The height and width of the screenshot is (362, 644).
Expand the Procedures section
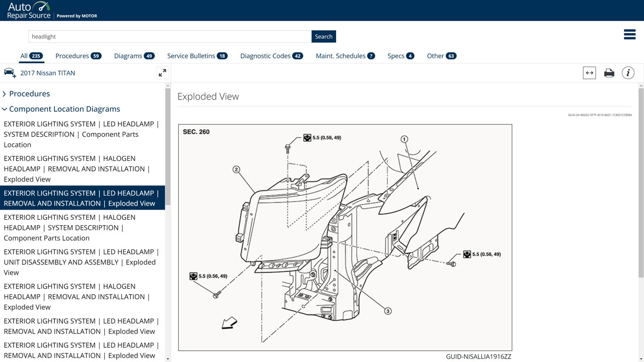point(29,94)
